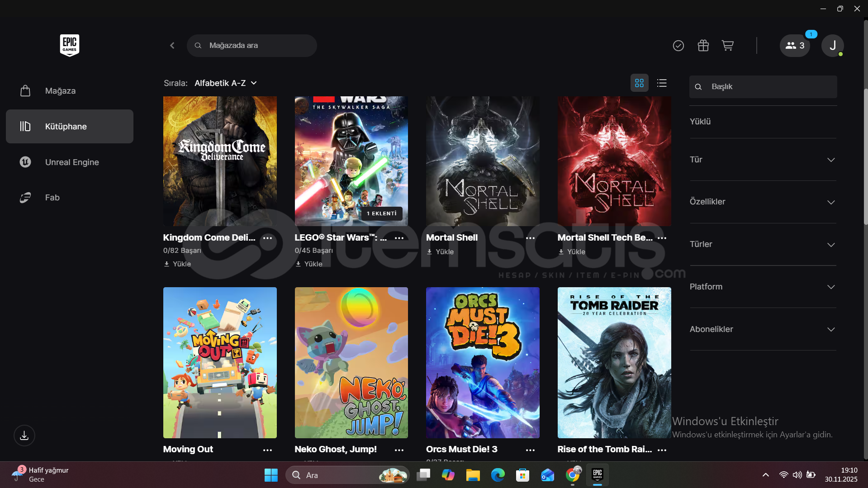Open options menu for Mortal Shell
The height and width of the screenshot is (488, 868).
pos(530,238)
